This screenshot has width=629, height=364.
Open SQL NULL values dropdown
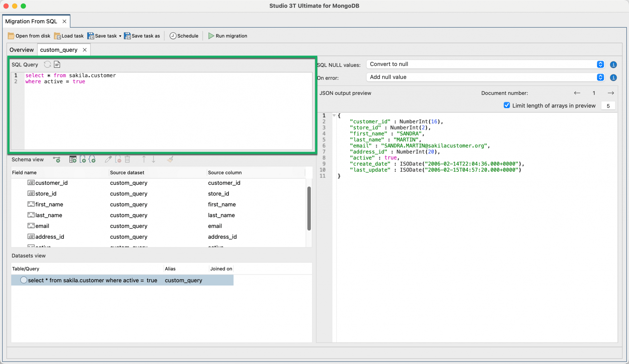pos(600,64)
